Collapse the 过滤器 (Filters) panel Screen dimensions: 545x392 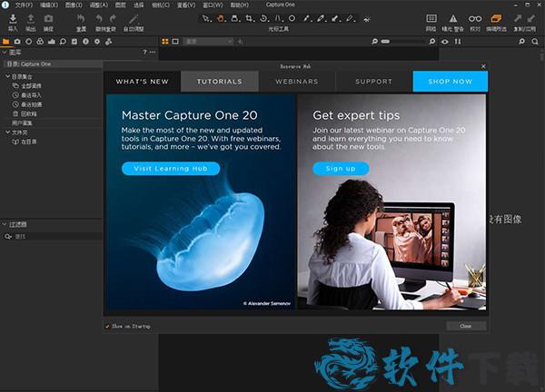(x=5, y=223)
